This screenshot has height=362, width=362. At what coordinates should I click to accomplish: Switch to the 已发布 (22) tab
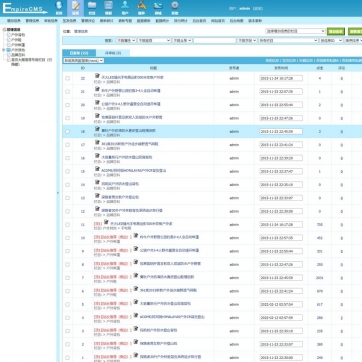[79, 53]
